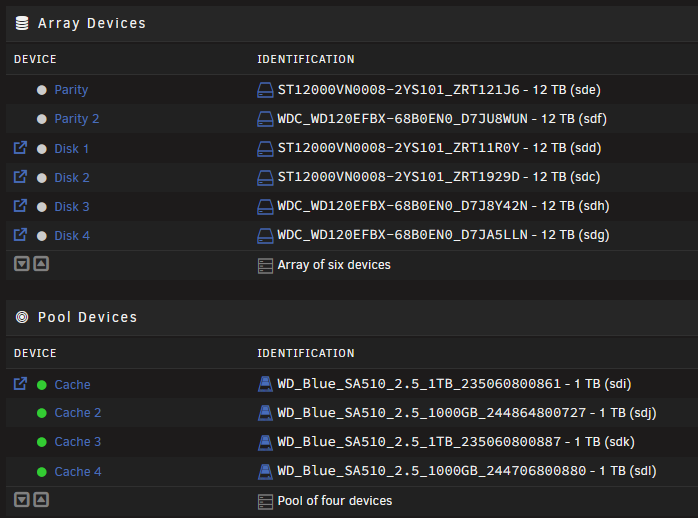698x518 pixels.
Task: Click the Parity 2 status indicator dot
Action: coord(42,119)
